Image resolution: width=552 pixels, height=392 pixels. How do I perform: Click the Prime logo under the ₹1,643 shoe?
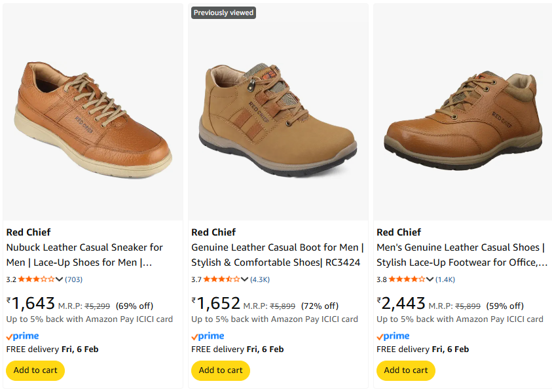[x=23, y=336]
